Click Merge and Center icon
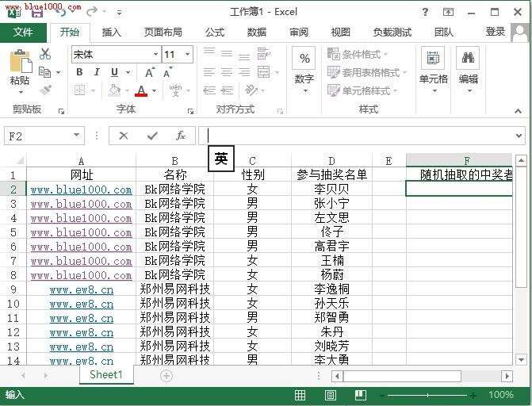This screenshot has width=532, height=406. (x=264, y=72)
